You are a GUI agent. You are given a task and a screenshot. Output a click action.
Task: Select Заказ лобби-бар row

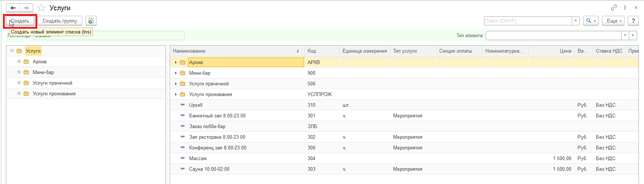click(x=404, y=126)
